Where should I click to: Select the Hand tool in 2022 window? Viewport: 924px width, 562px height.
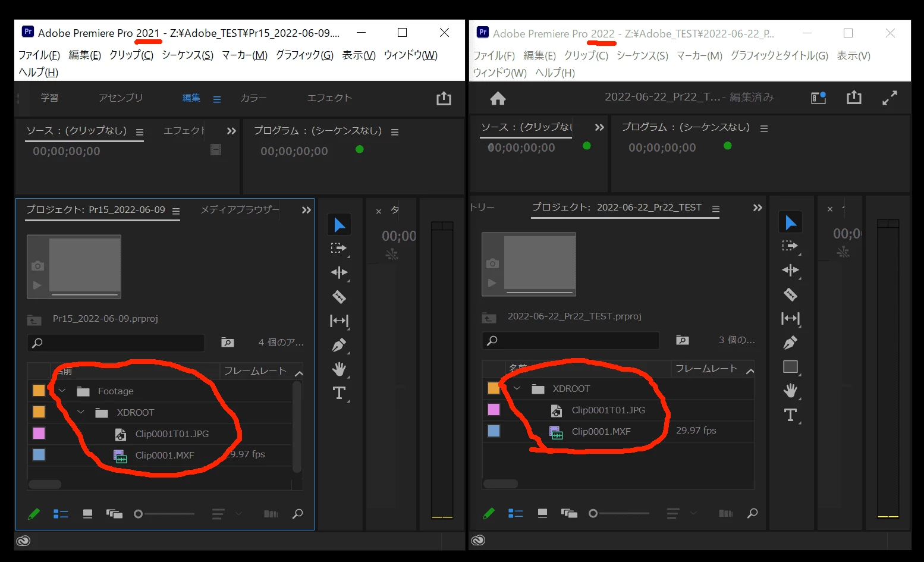click(x=790, y=391)
